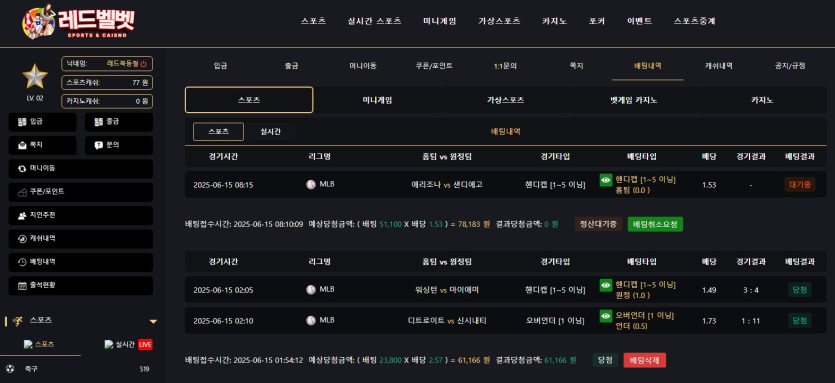Toggle eye icon on 디트로이트 bet
This screenshot has height=383, width=835.
point(605,316)
